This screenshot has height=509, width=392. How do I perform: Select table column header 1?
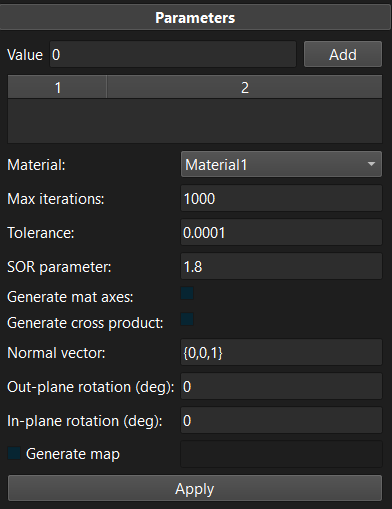(x=57, y=87)
